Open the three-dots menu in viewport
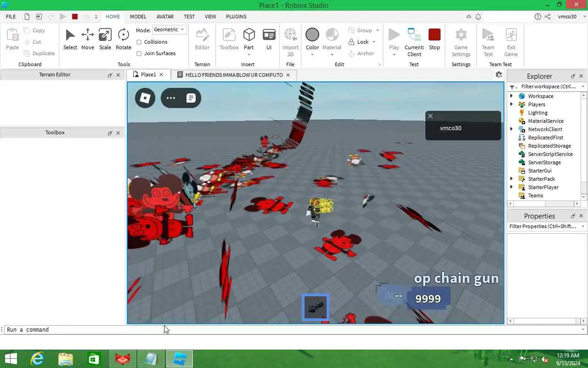The image size is (588, 368). click(171, 98)
